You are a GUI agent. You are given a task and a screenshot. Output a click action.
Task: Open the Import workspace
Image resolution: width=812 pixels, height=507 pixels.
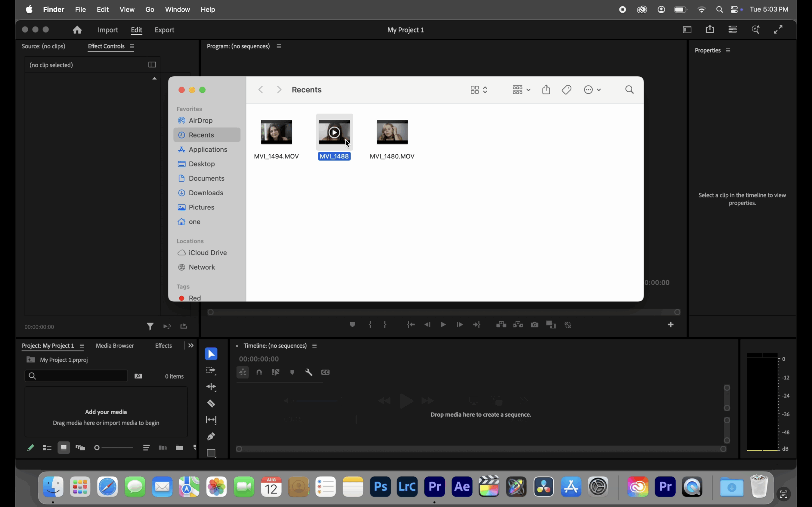pos(108,30)
